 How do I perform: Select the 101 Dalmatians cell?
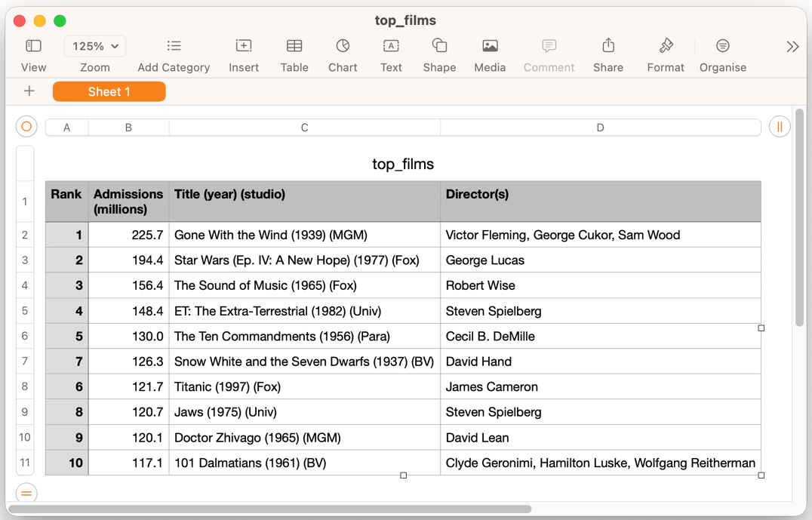click(x=305, y=463)
